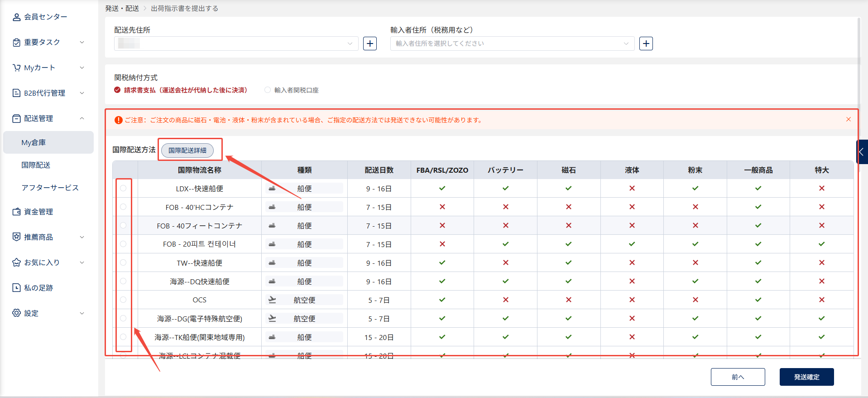868x398 pixels.
Task: Click the 出荷指示書を提出する breadcrumb
Action: (x=185, y=9)
